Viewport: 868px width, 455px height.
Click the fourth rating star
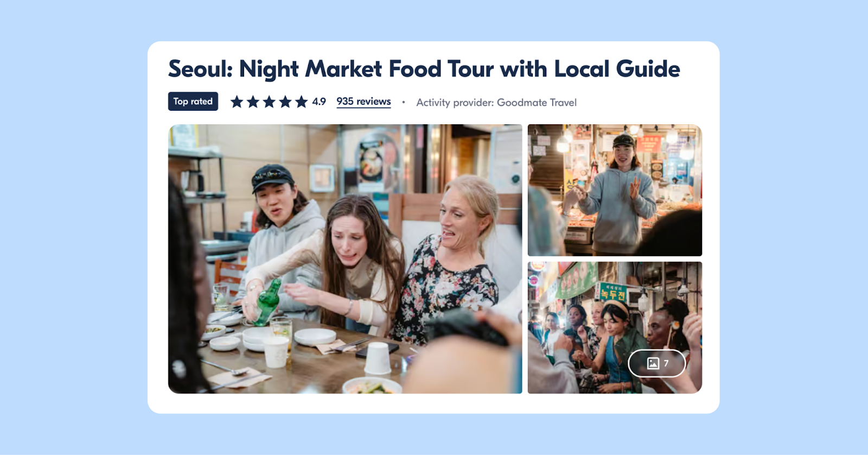pos(285,102)
